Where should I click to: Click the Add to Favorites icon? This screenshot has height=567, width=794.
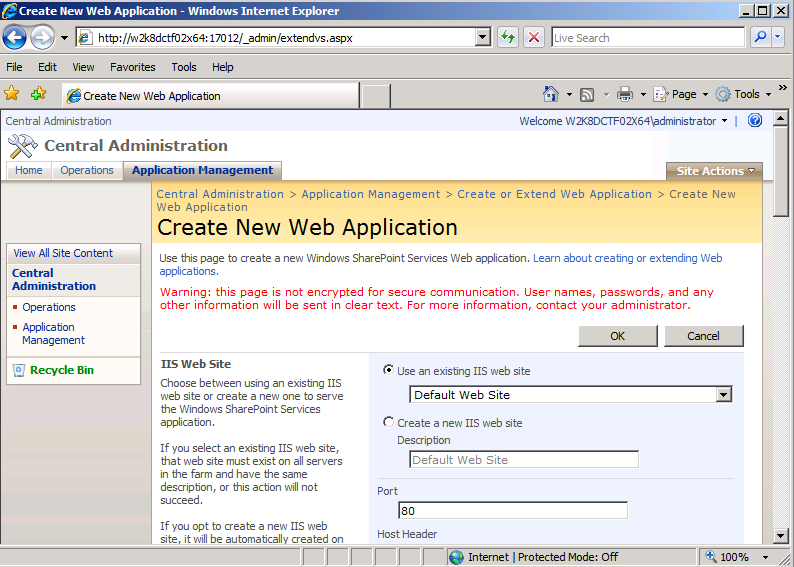(x=38, y=93)
